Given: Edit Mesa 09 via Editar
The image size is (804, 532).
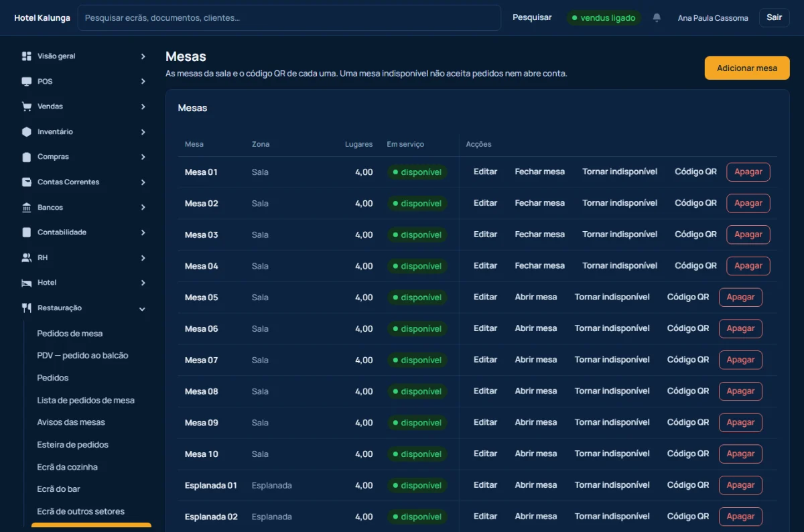Looking at the screenshot, I should [485, 423].
